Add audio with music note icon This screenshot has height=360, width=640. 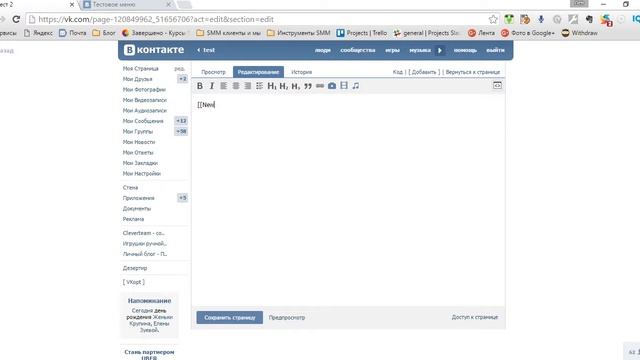(356, 86)
